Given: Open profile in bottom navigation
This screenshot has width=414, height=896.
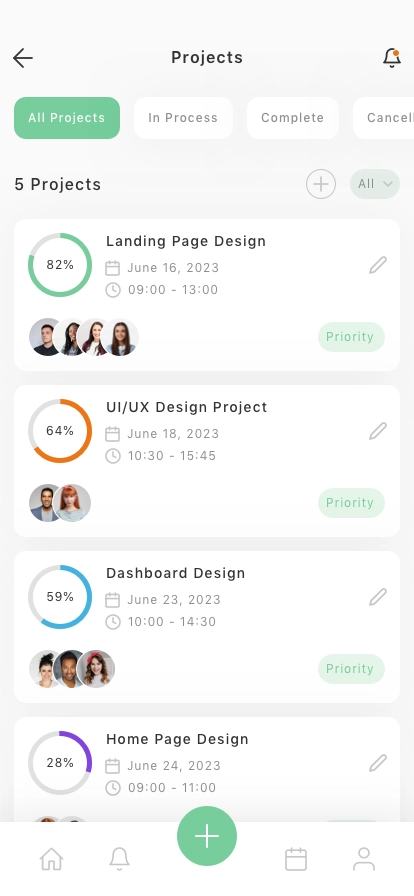Looking at the screenshot, I should click(364, 859).
